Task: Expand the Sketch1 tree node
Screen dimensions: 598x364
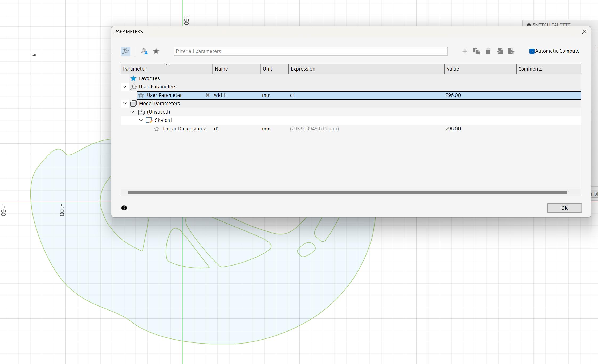Action: (141, 120)
